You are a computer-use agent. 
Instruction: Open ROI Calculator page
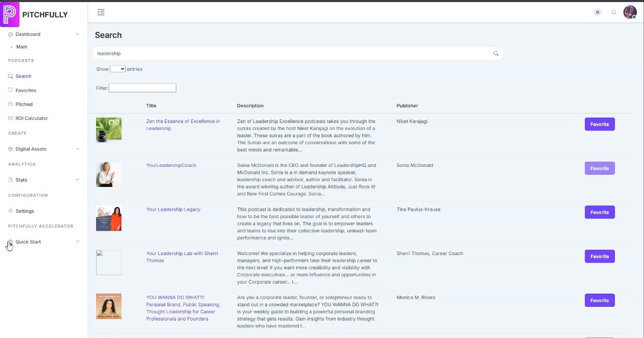(x=32, y=118)
